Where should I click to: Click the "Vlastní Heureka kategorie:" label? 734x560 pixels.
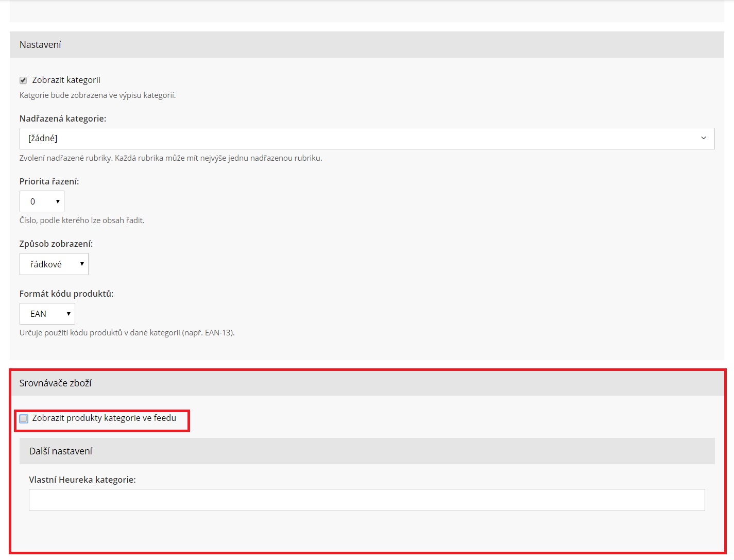[82, 480]
